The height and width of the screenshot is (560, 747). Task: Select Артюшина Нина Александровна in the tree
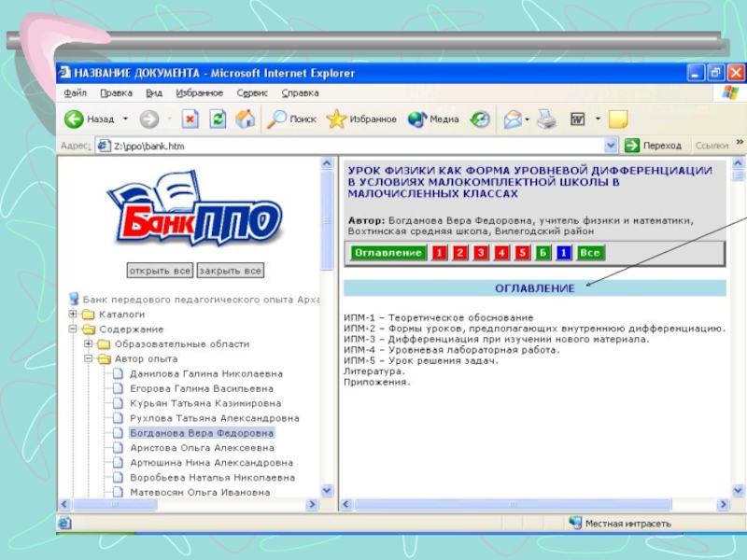[211, 462]
